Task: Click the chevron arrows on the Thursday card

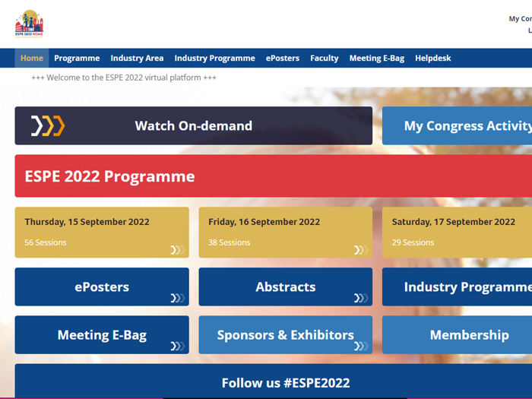Action: point(177,250)
